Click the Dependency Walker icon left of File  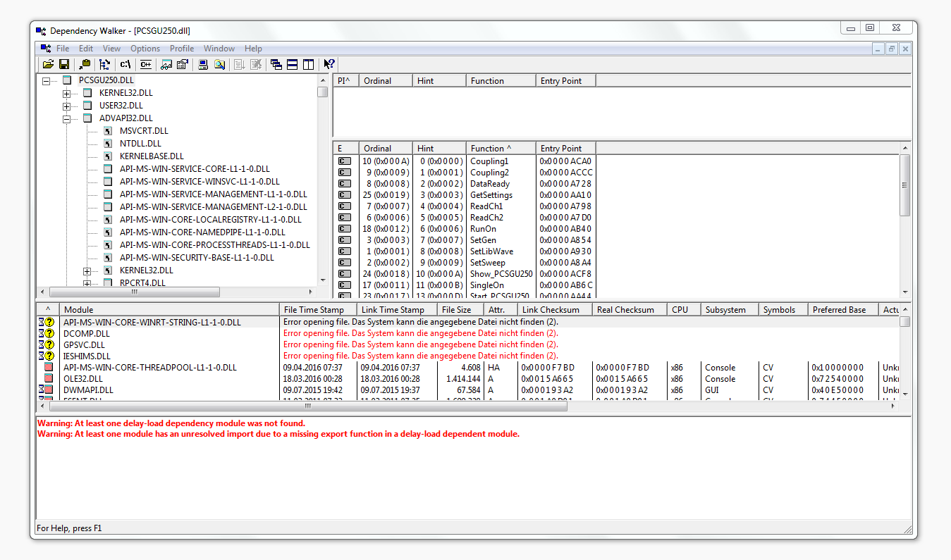(46, 49)
